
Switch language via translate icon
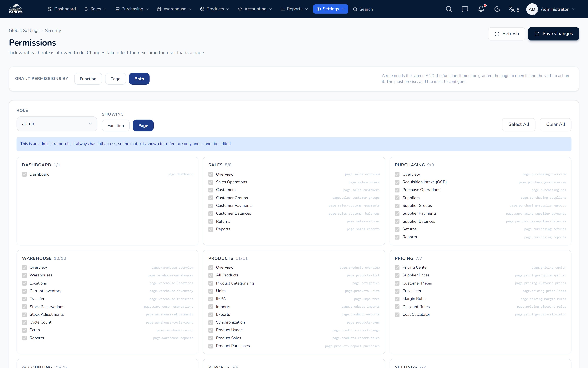514,9
